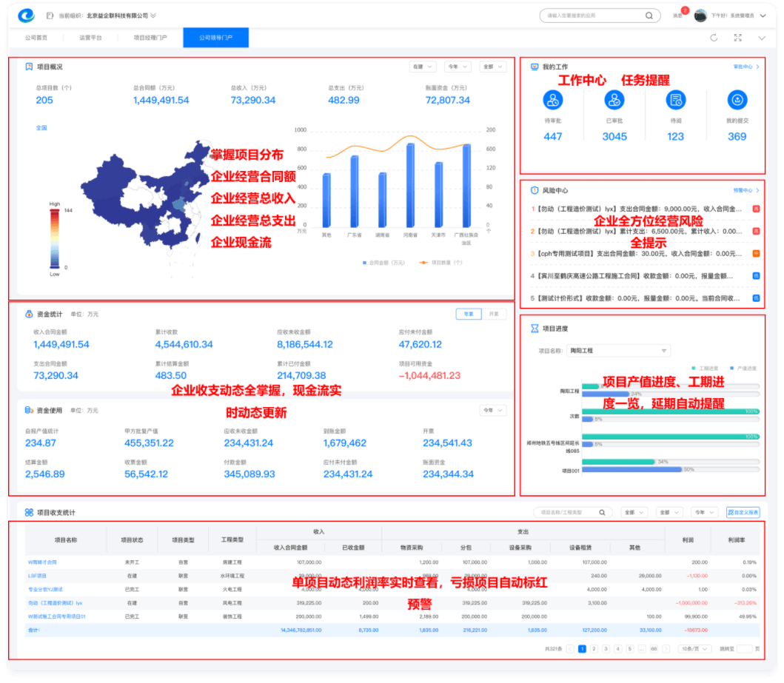Toggle 资金统计 to the 年累 view
Image resolution: width=784 pixels, height=683 pixels.
pos(468,314)
